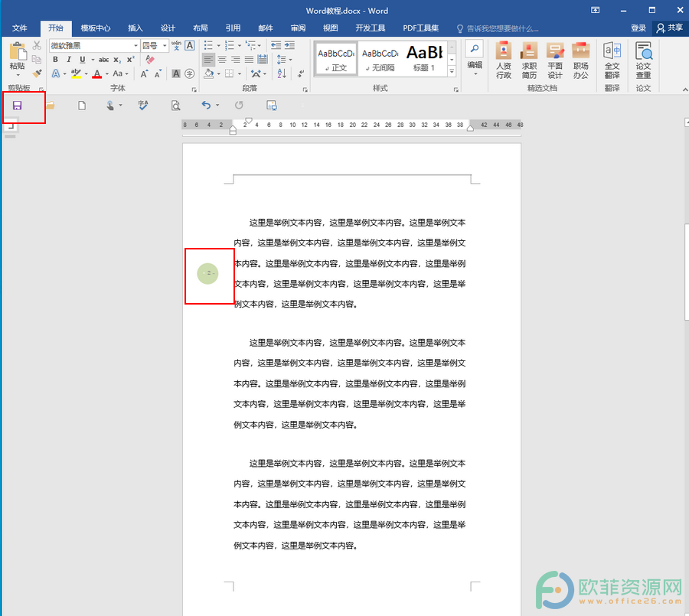Apply the 正文 style
689x616 pixels.
(x=336, y=59)
